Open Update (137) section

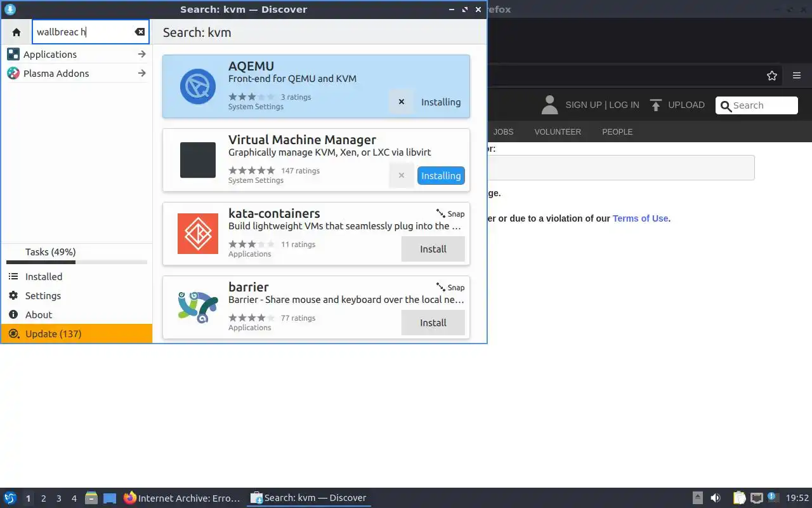(77, 334)
